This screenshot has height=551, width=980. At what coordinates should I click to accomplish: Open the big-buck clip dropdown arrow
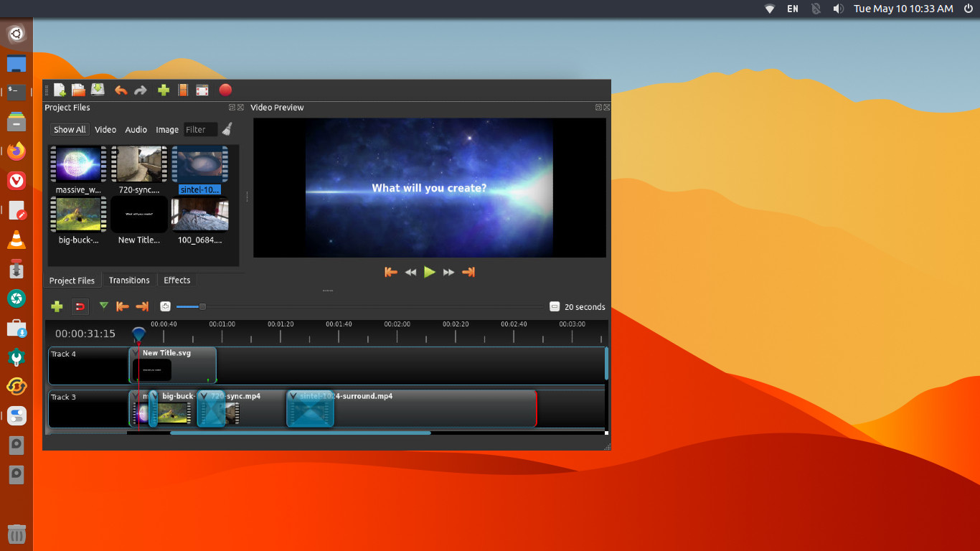pos(153,395)
